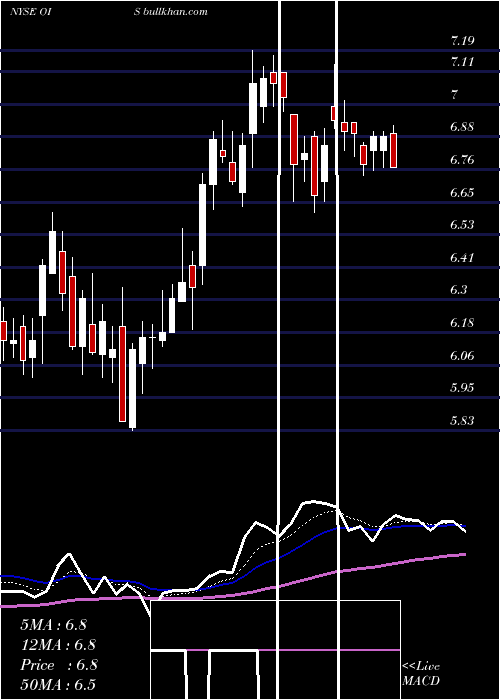Click the <<Live MACD label
The image size is (500, 700).
421,674
